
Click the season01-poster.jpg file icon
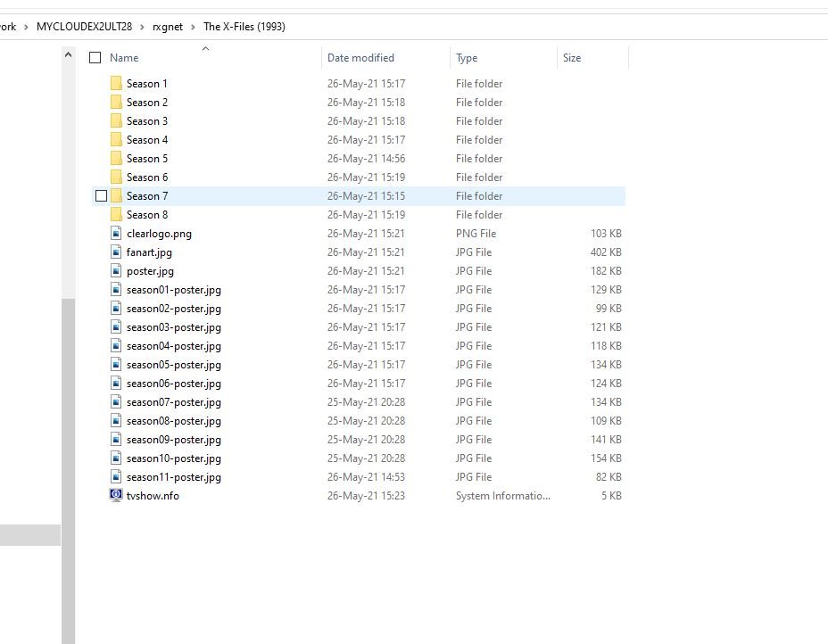tap(116, 289)
